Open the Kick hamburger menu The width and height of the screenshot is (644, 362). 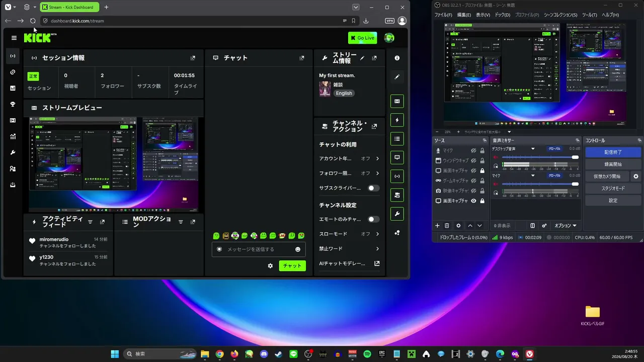(14, 38)
